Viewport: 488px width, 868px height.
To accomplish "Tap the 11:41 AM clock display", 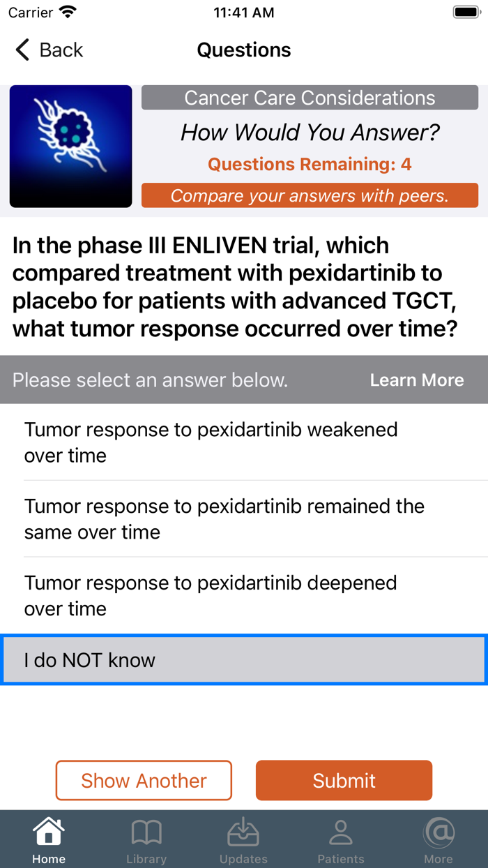I will [243, 11].
